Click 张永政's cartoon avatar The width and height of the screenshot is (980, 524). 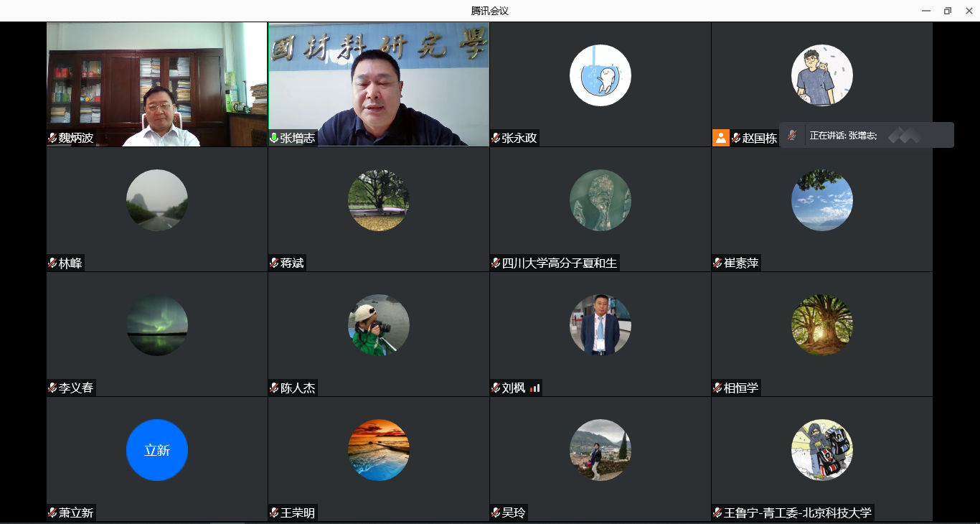coord(600,75)
